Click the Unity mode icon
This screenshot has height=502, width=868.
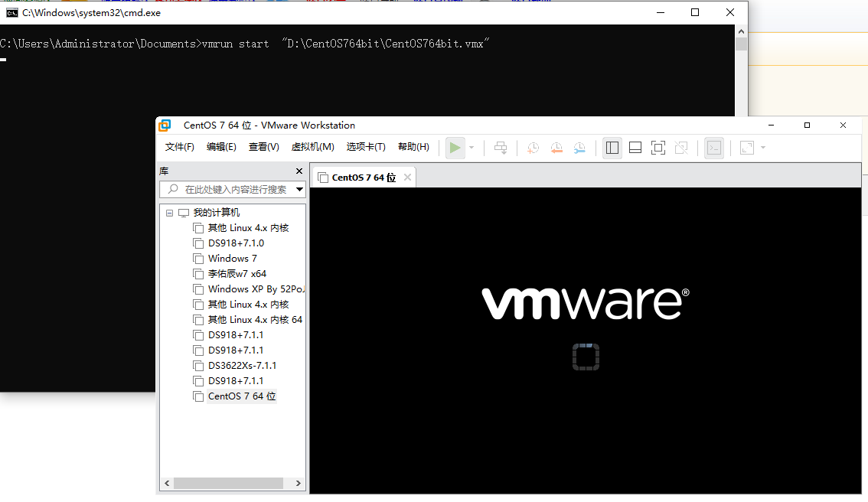681,148
